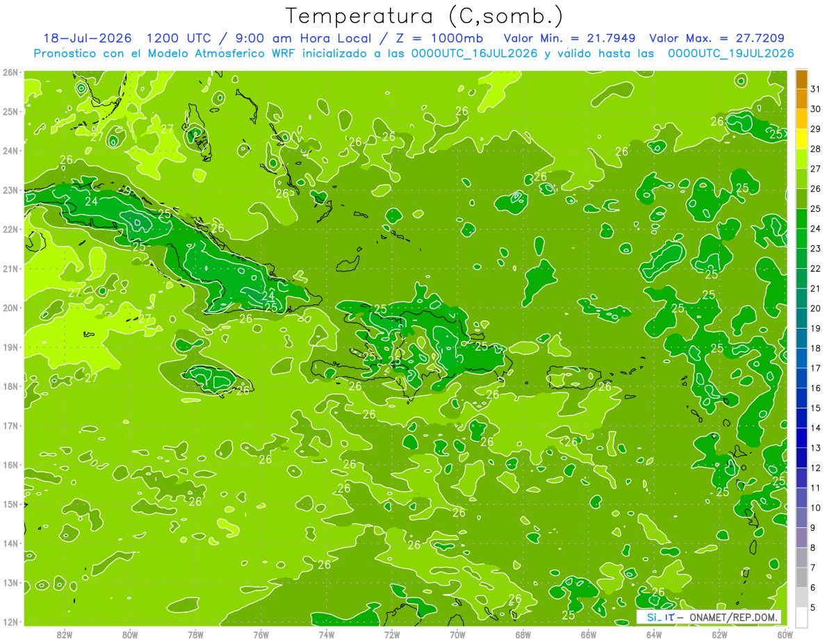Click the topmost brown-orange swatch above 31
The image size is (834, 644).
[801, 79]
